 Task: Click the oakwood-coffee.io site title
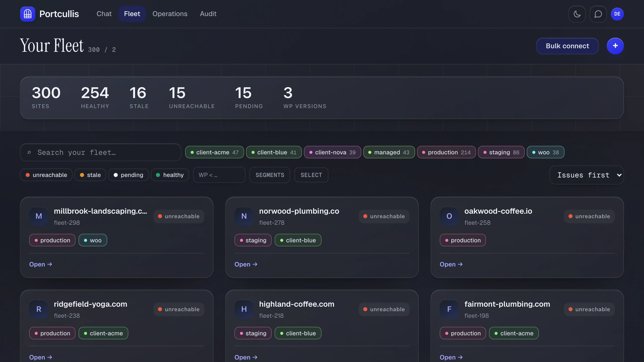pyautogui.click(x=498, y=211)
